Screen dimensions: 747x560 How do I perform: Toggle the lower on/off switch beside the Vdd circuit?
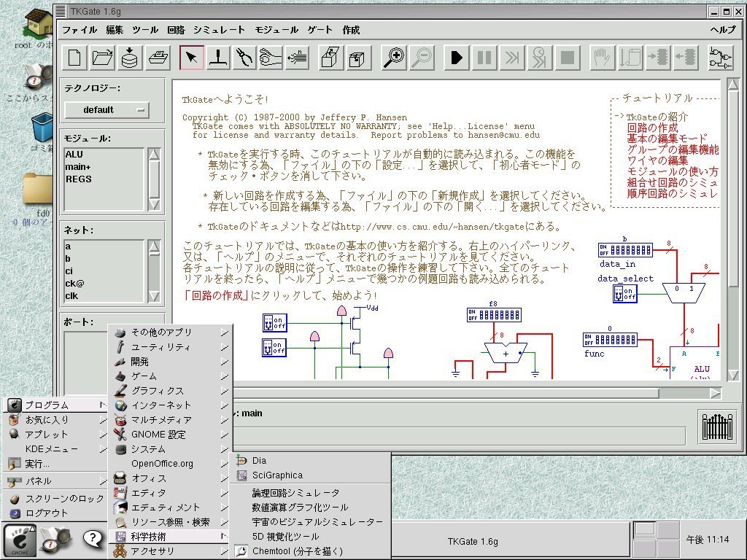point(274,348)
